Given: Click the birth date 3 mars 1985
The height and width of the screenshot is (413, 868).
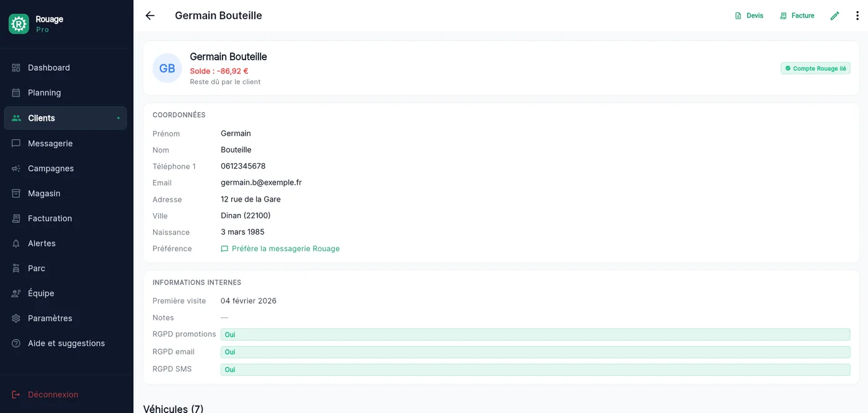Looking at the screenshot, I should 242,232.
